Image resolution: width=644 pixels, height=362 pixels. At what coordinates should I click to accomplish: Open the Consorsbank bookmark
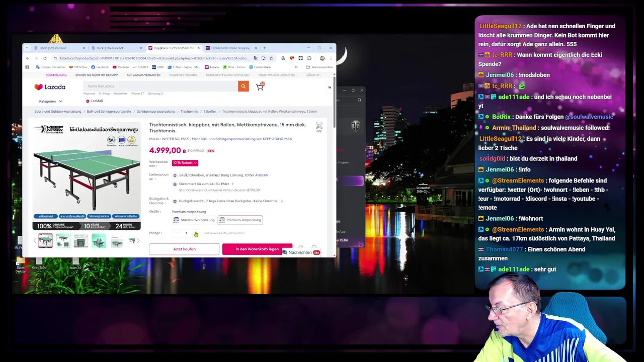(260, 67)
